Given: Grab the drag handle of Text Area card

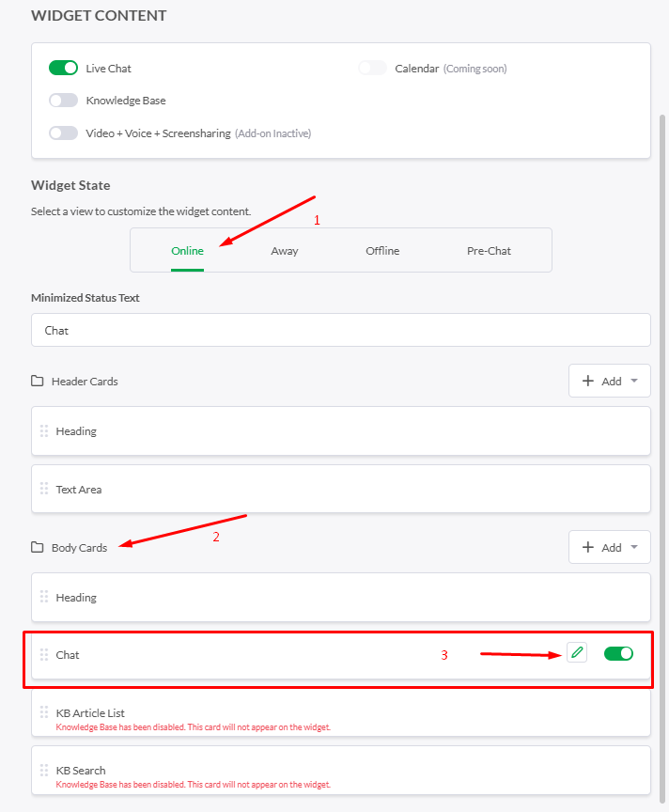Looking at the screenshot, I should [x=44, y=489].
